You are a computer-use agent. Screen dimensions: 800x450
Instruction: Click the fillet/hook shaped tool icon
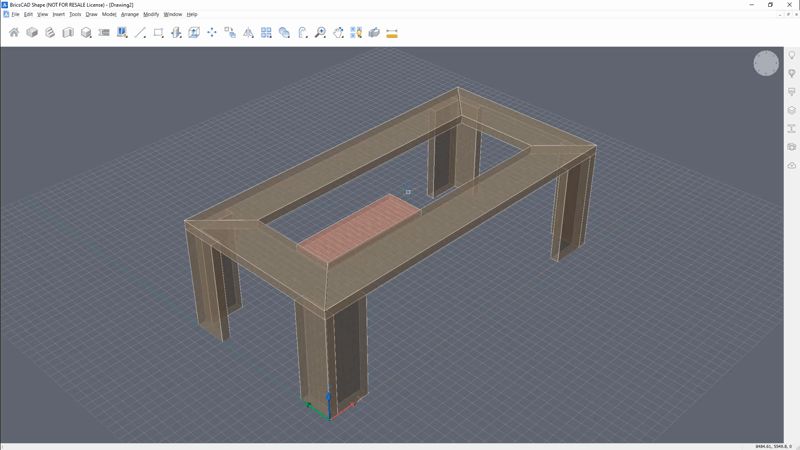[302, 33]
